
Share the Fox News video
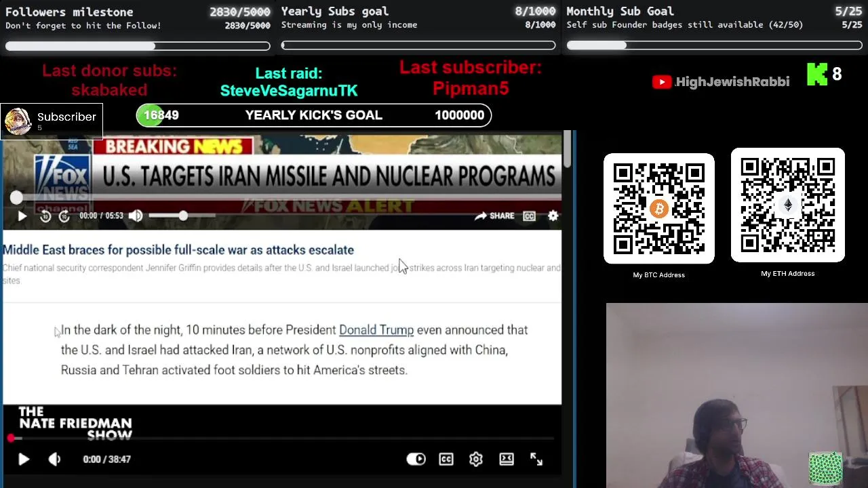(x=494, y=216)
